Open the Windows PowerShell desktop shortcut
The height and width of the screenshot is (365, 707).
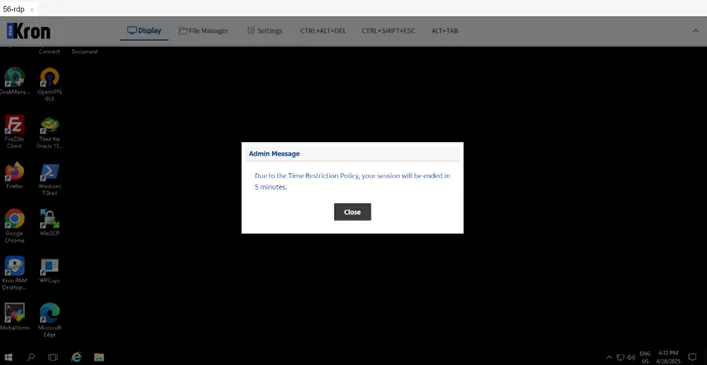pyautogui.click(x=50, y=179)
